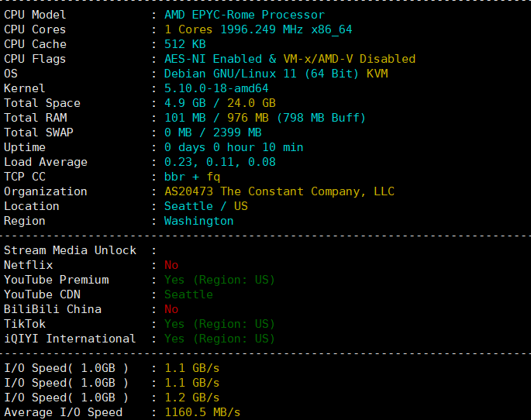Click 'AS20473 The Constant Company, LLC' text
Viewport: 531px width, 420px height.
pos(279,191)
